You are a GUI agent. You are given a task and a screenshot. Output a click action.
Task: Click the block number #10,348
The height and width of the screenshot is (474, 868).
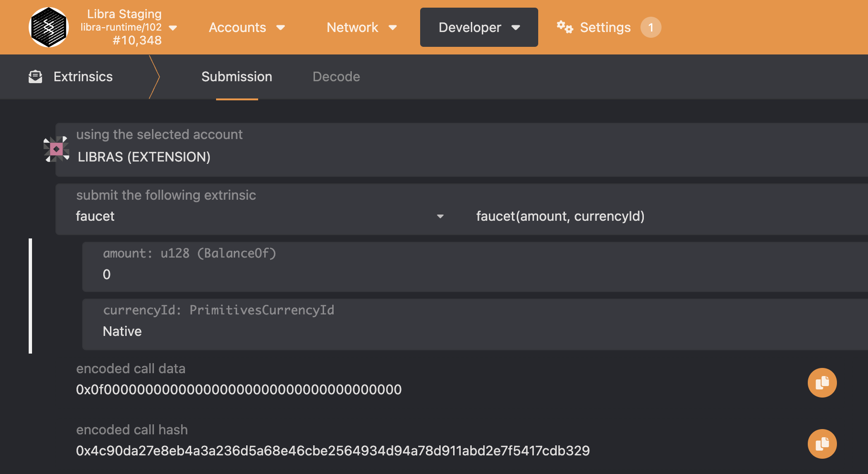coord(137,41)
